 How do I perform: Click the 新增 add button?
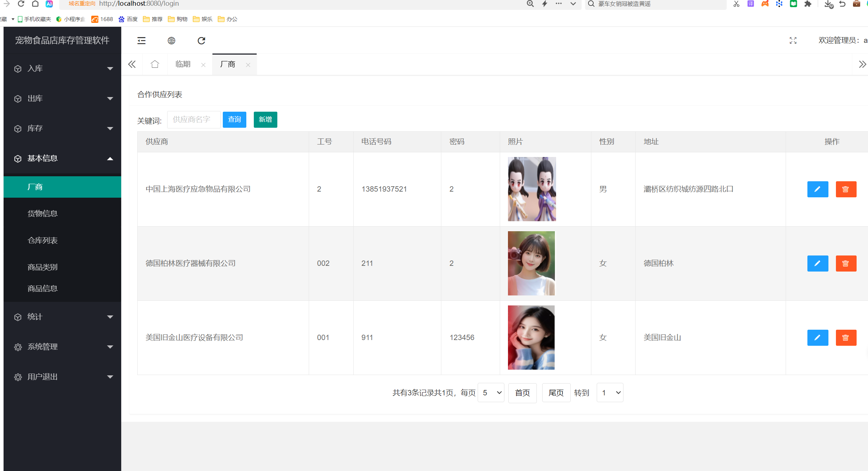pos(265,120)
